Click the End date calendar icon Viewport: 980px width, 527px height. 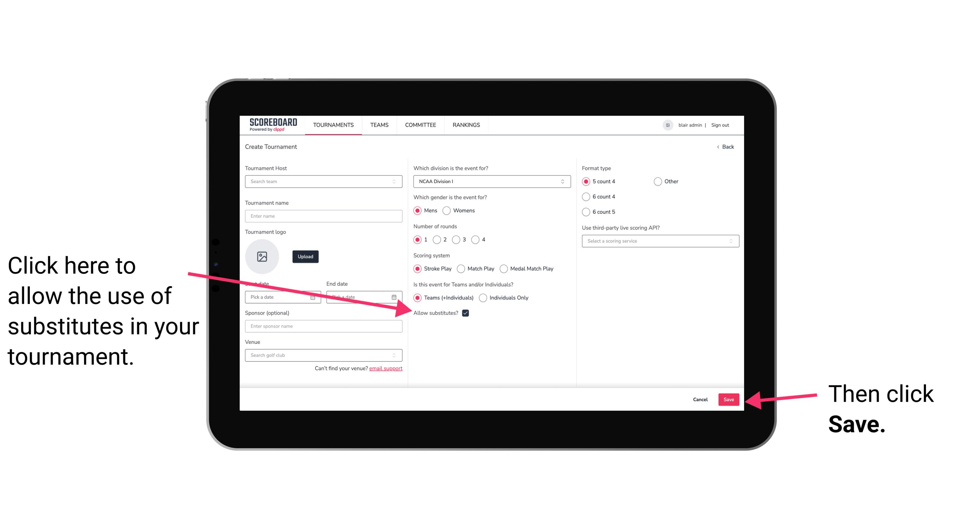395,297
